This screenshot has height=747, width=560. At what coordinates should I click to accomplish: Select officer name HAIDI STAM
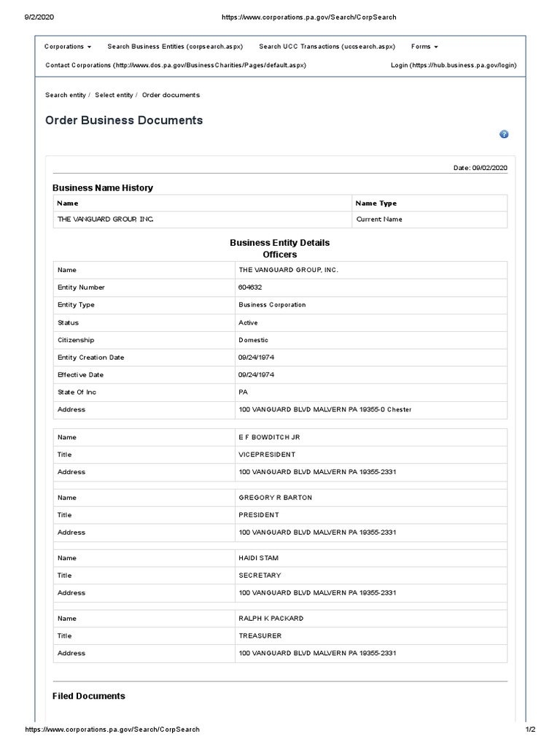pyautogui.click(x=258, y=558)
